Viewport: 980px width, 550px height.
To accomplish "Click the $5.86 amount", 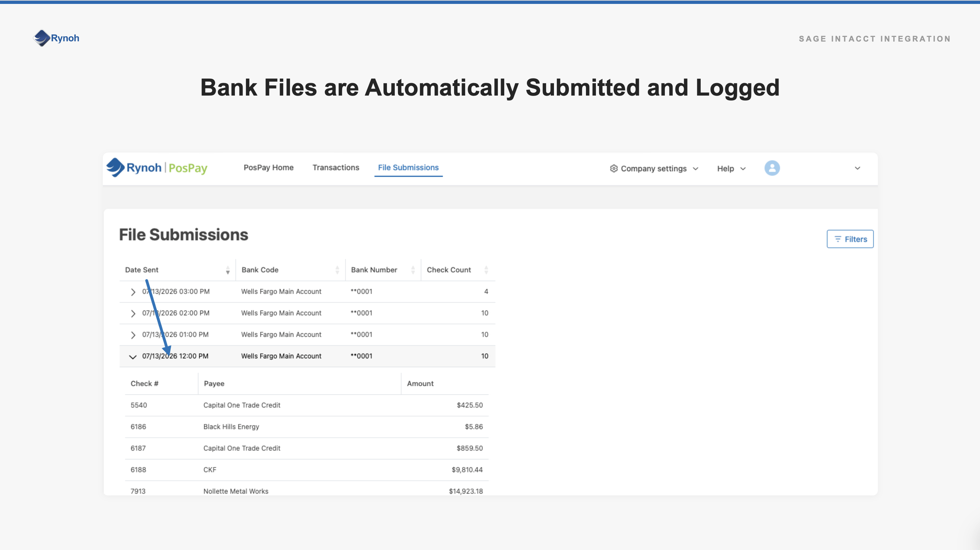I will pyautogui.click(x=474, y=427).
